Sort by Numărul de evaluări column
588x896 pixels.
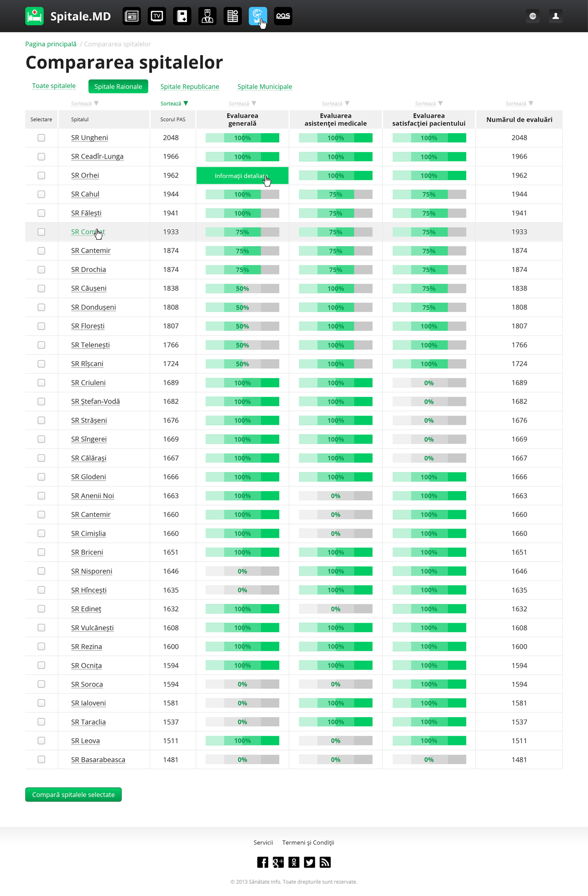click(x=519, y=103)
